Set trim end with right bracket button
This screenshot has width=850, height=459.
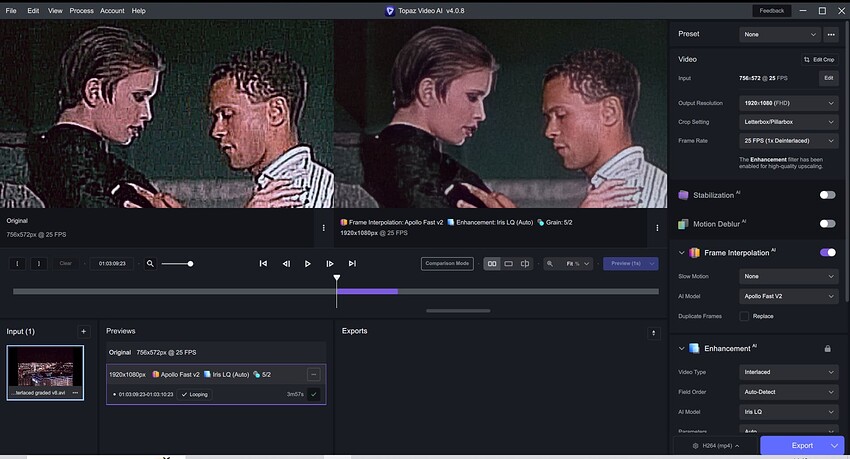38,263
